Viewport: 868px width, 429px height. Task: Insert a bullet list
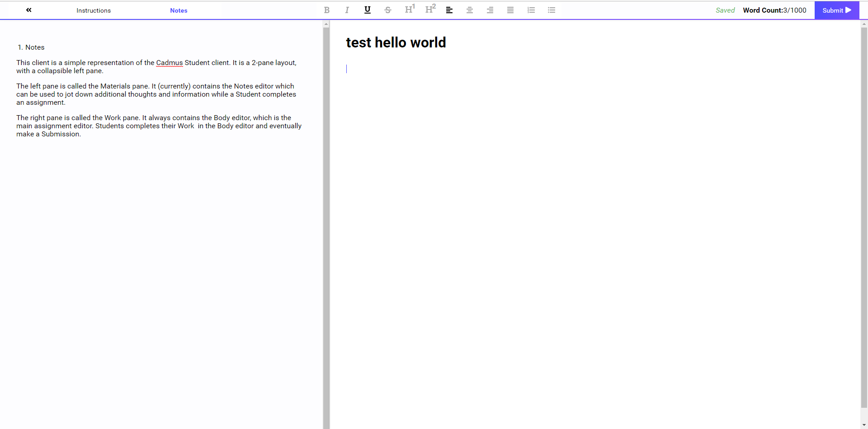552,10
